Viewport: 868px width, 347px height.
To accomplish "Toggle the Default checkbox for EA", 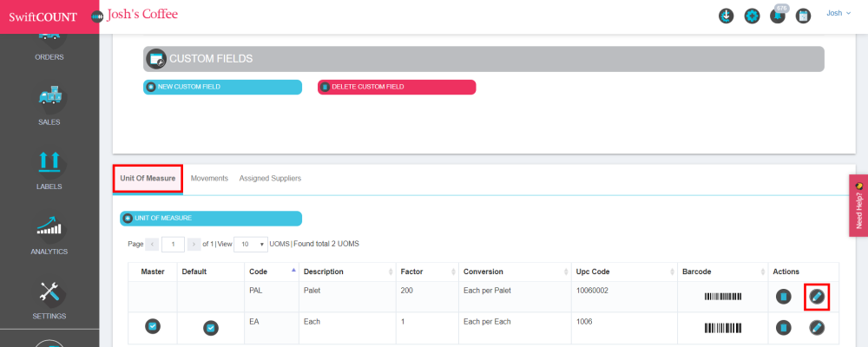I will click(x=210, y=327).
